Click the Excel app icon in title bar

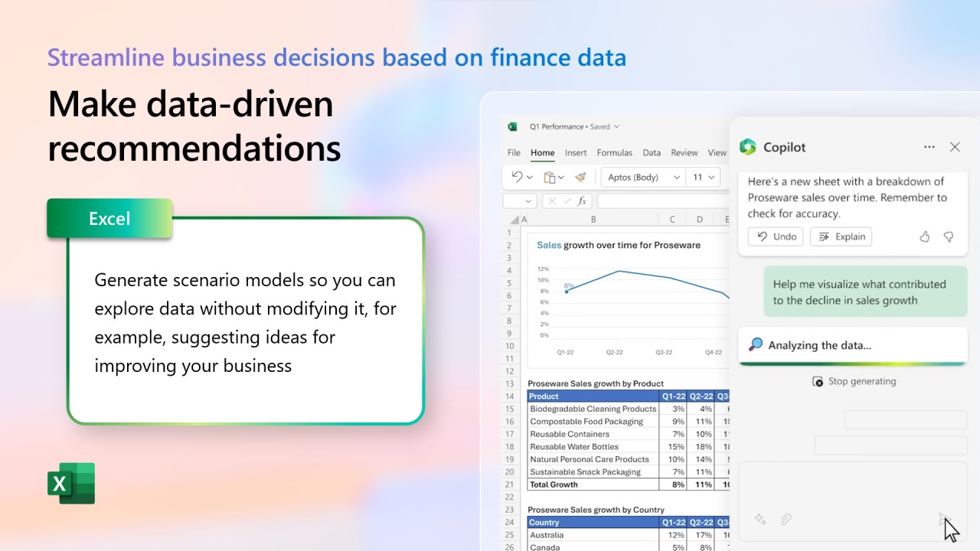(514, 126)
